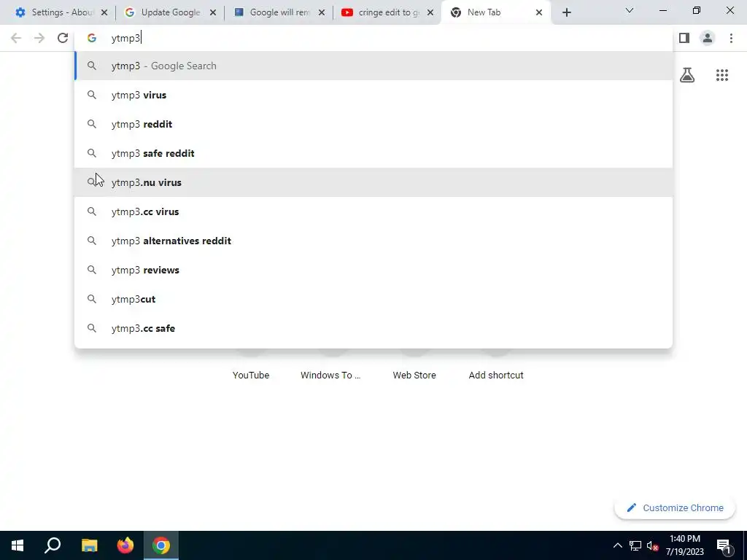Select suggestion ytmp3 virus
Screen dimensions: 747x560
[x=373, y=95]
